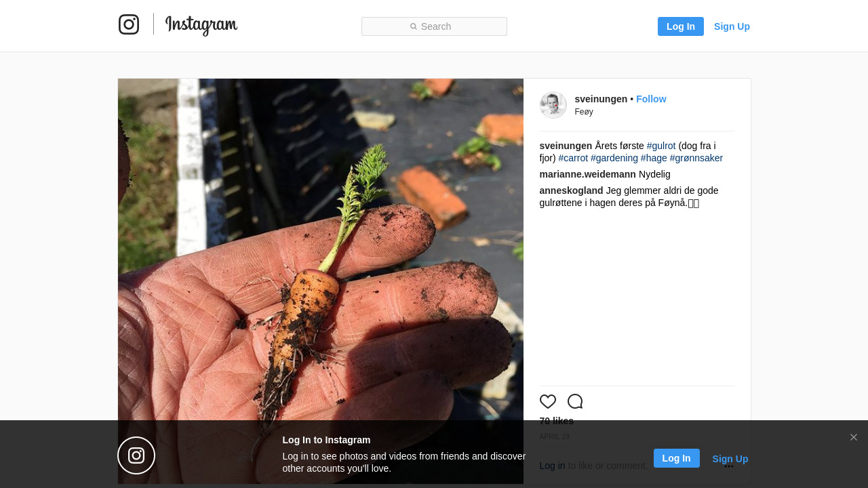Close the login banner
Viewport: 868px width, 488px height.
(854, 437)
